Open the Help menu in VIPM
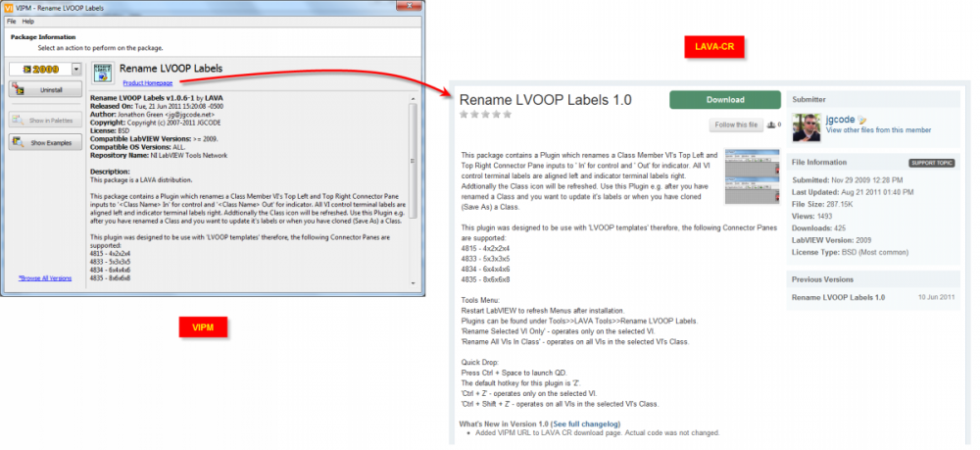This screenshot has width=980, height=450. 28,22
